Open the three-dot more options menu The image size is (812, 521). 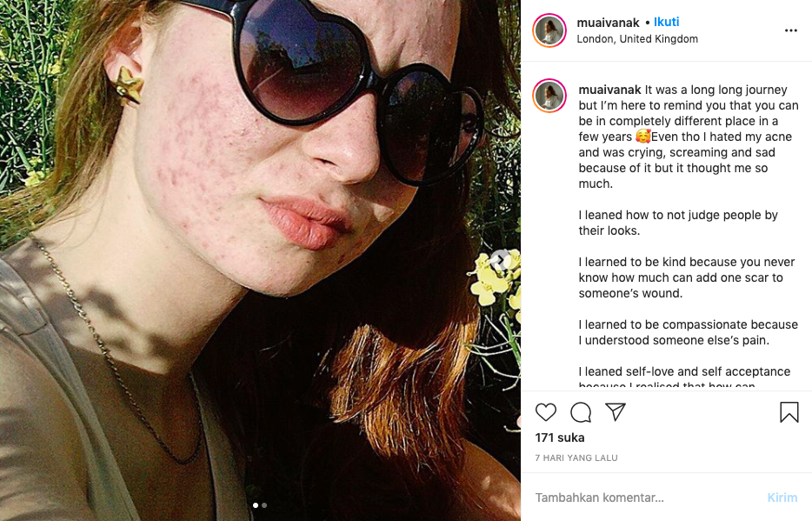click(x=790, y=30)
